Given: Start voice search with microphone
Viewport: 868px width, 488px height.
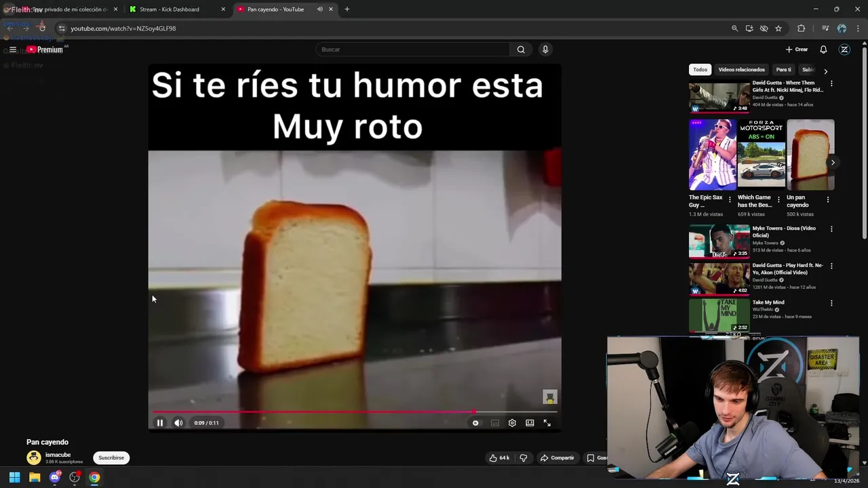Looking at the screenshot, I should click(x=545, y=49).
